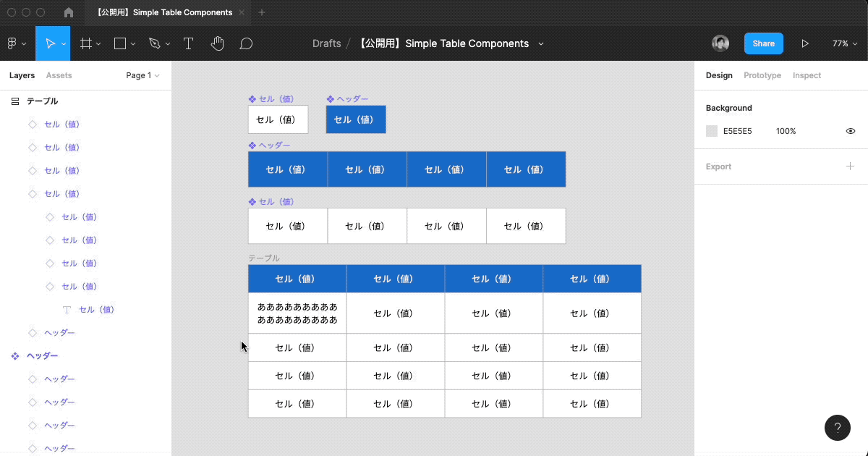
Task: Open the Inspect tab
Action: click(x=807, y=75)
